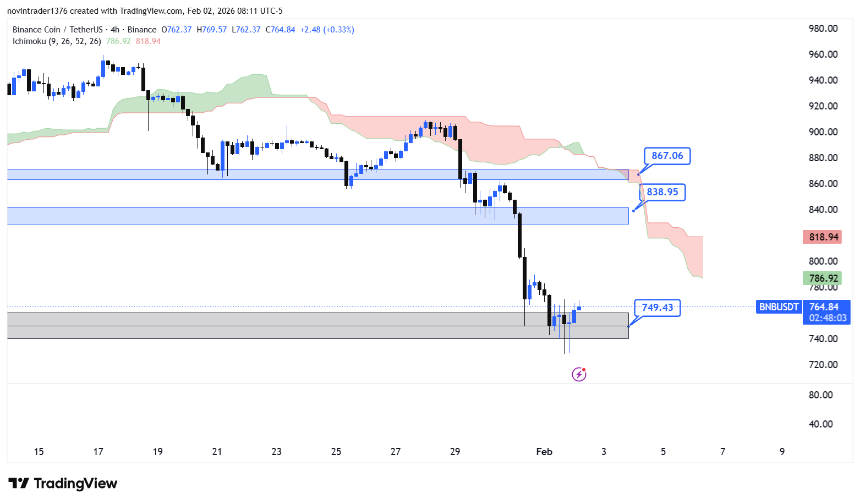Viewport: 860px width, 504px height.
Task: Click the 29 date label on time axis
Action: click(x=455, y=452)
